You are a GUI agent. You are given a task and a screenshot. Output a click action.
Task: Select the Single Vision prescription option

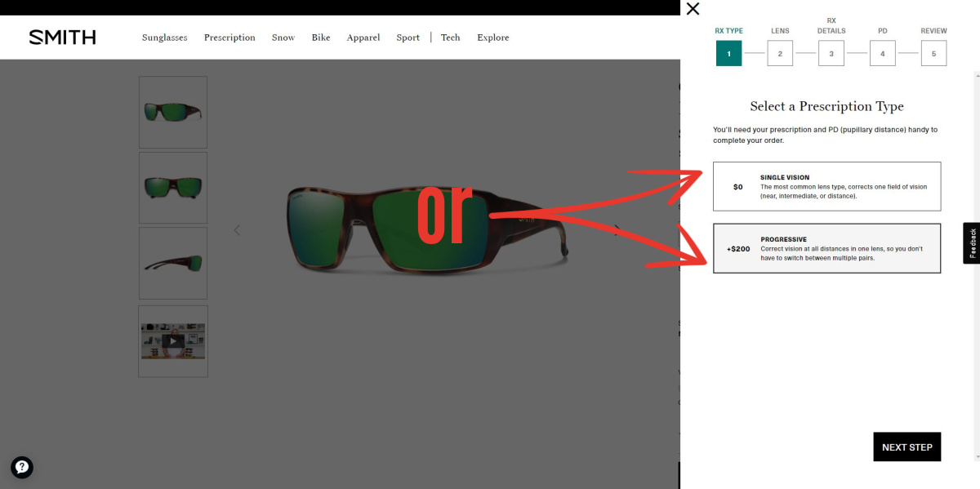[x=826, y=186]
